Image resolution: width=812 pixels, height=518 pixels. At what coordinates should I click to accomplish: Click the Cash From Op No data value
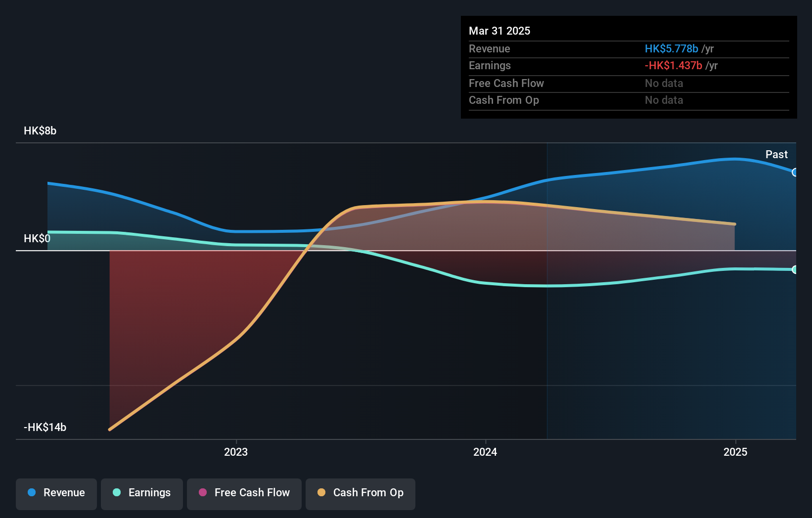664,100
